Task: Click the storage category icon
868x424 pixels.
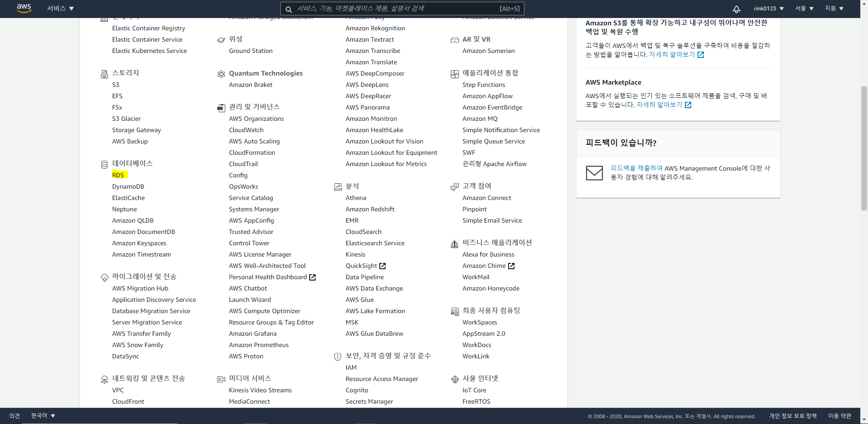Action: point(104,74)
